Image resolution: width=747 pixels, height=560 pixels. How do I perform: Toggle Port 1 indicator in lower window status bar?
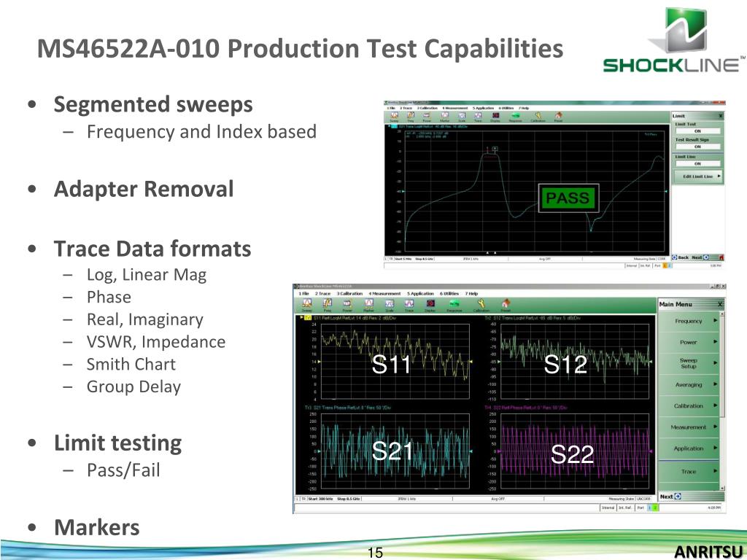pyautogui.click(x=649, y=507)
